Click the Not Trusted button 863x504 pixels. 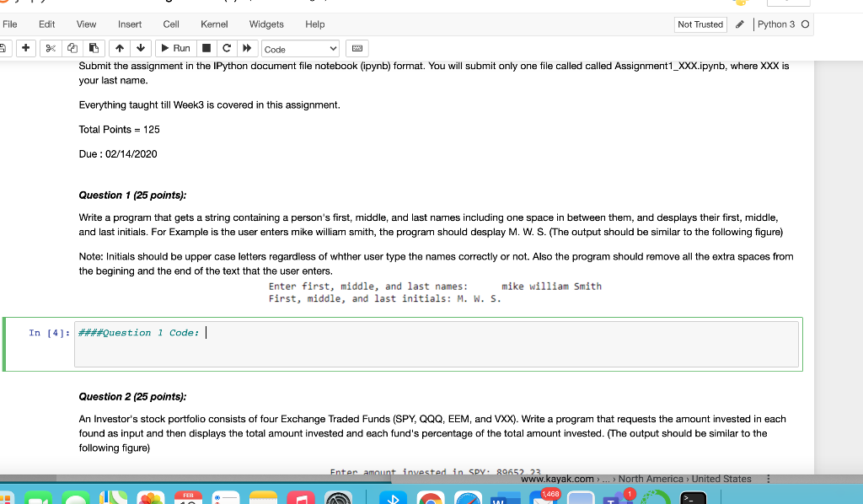click(700, 24)
